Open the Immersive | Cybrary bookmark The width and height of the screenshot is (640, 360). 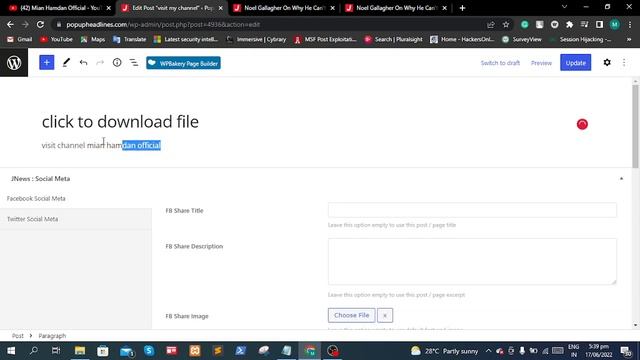[256, 40]
